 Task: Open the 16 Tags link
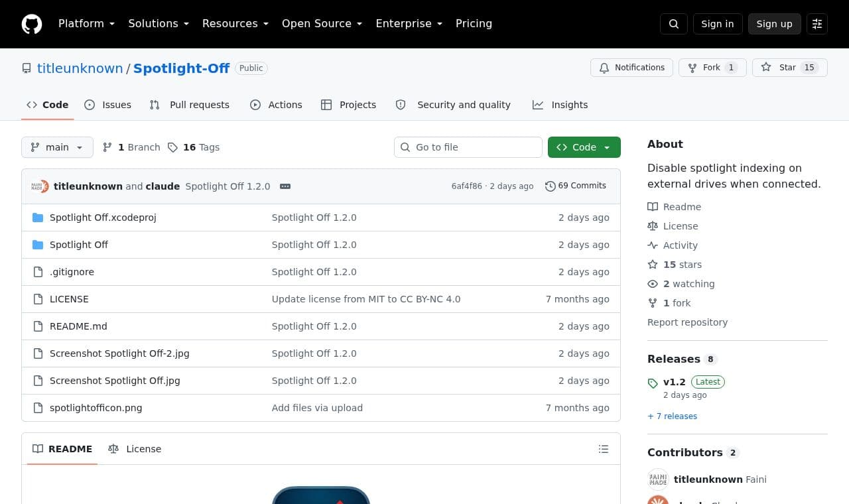coord(194,147)
